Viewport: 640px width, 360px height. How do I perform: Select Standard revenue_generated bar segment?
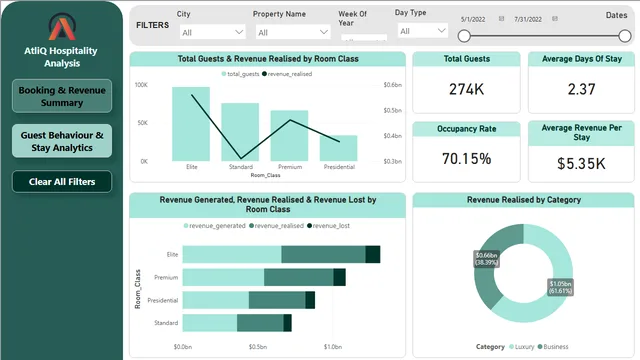(x=210, y=323)
